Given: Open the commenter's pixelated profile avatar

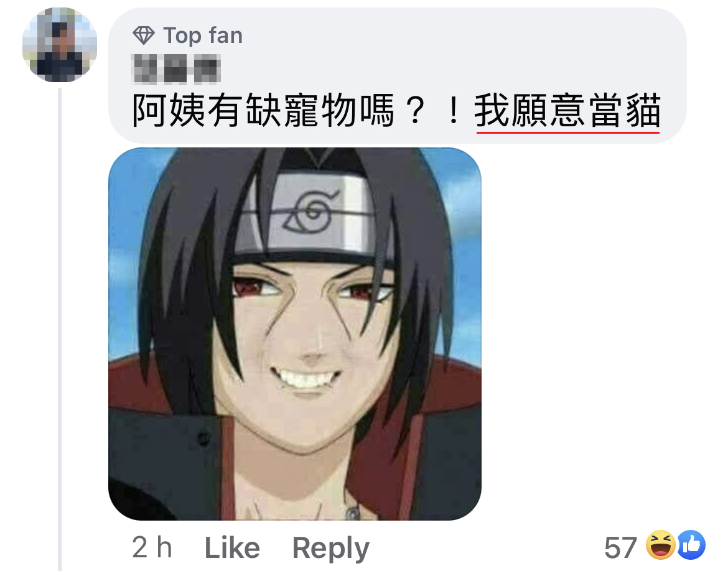Looking at the screenshot, I should pos(60,45).
